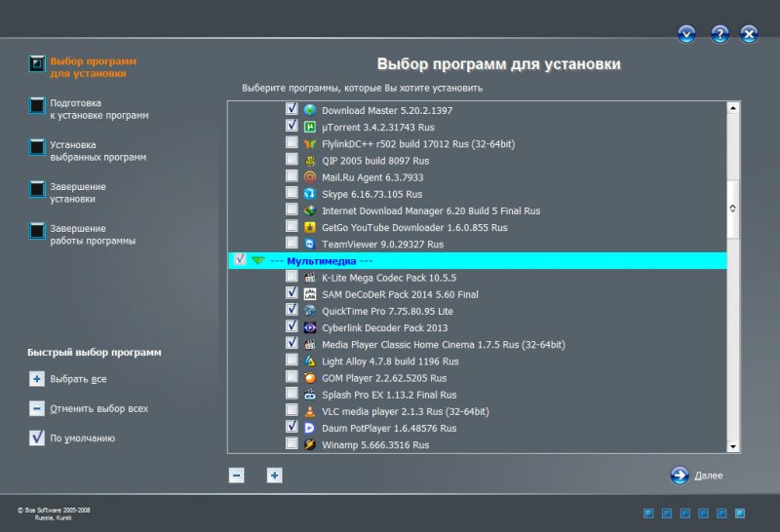The image size is (780, 532).
Task: Click the list scrollbar up arrow
Action: (x=733, y=108)
